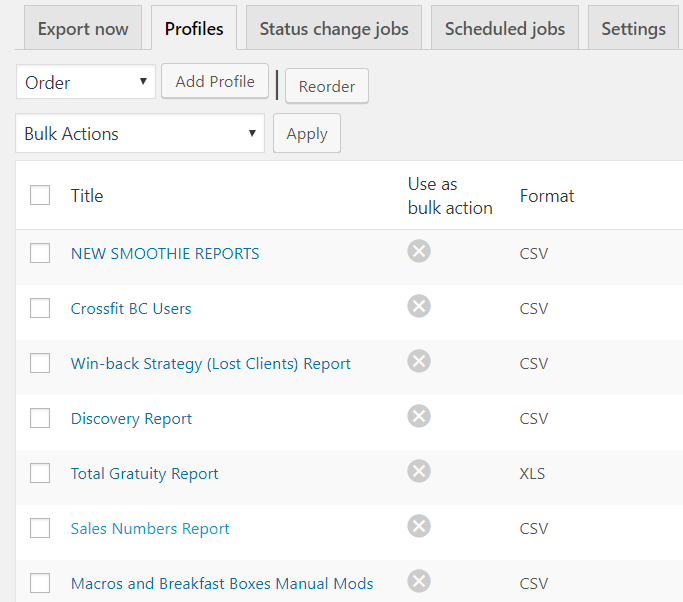This screenshot has width=683, height=602.
Task: Toggle bulk action icon for Macros and Breakfast Boxes
Action: click(419, 581)
